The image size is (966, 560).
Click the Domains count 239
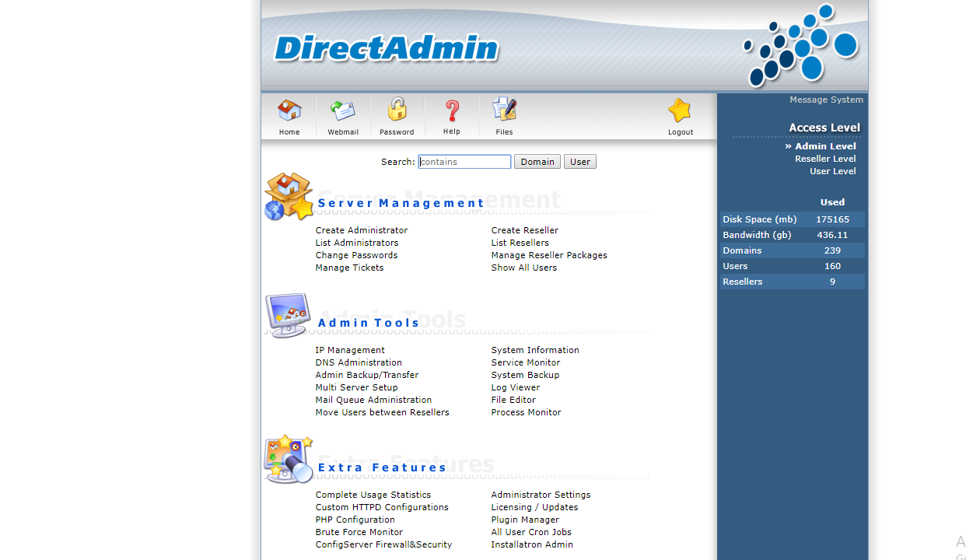[x=832, y=250]
